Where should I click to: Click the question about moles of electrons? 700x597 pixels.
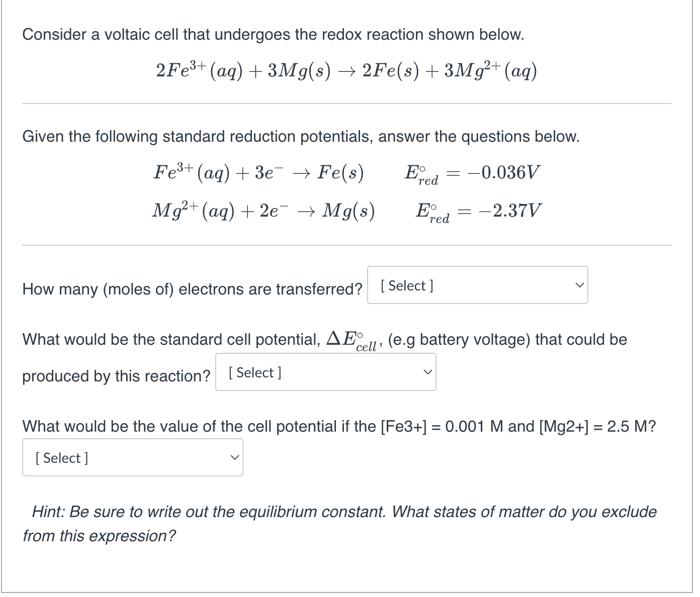click(x=192, y=289)
